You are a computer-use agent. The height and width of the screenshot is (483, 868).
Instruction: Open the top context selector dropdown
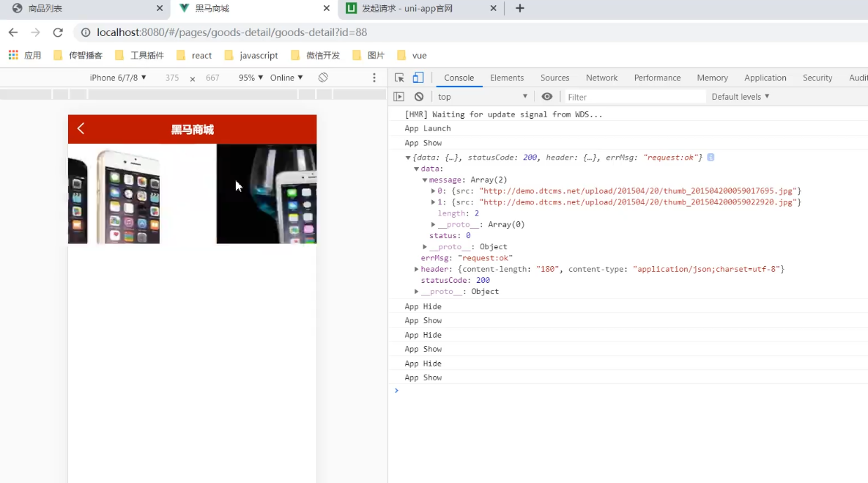tap(483, 96)
